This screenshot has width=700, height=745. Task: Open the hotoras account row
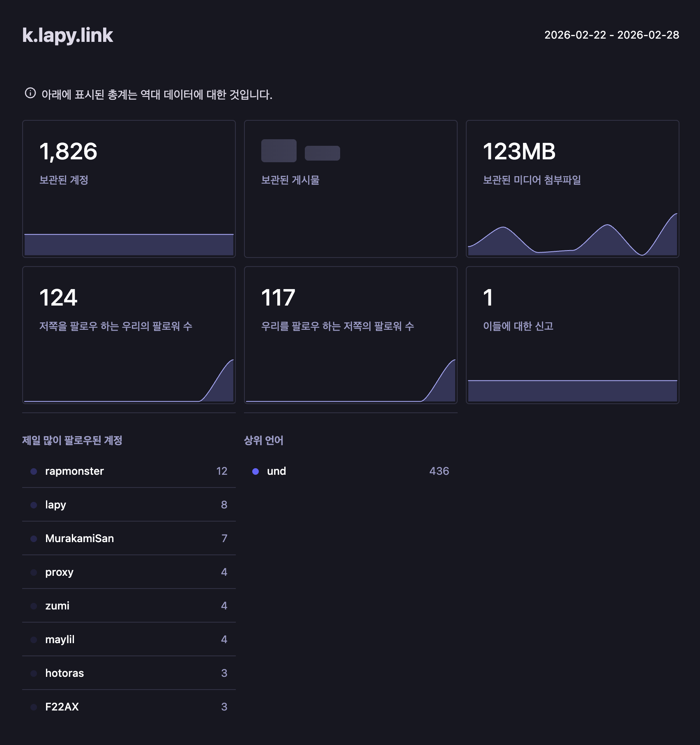64,673
